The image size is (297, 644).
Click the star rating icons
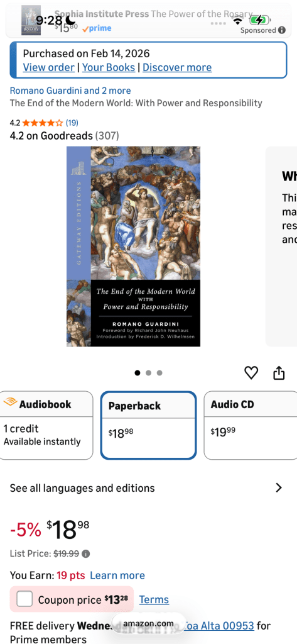pos(43,123)
